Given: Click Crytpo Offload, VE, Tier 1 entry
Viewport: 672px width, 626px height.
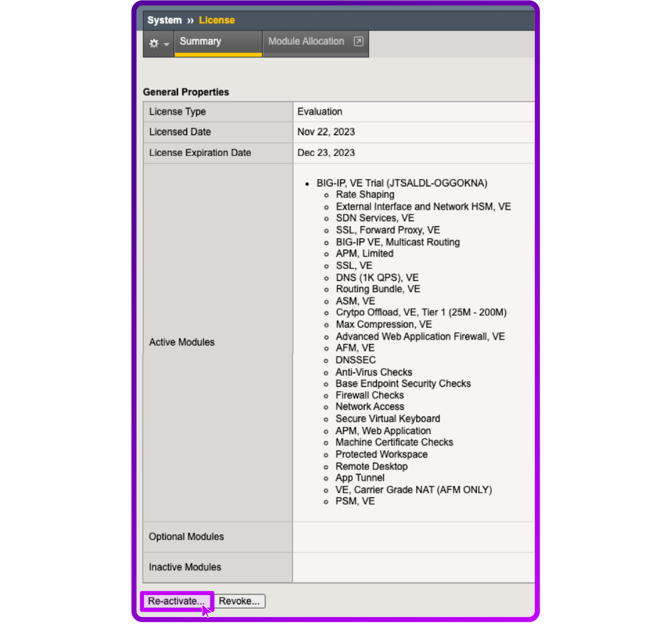Looking at the screenshot, I should pyautogui.click(x=421, y=313).
